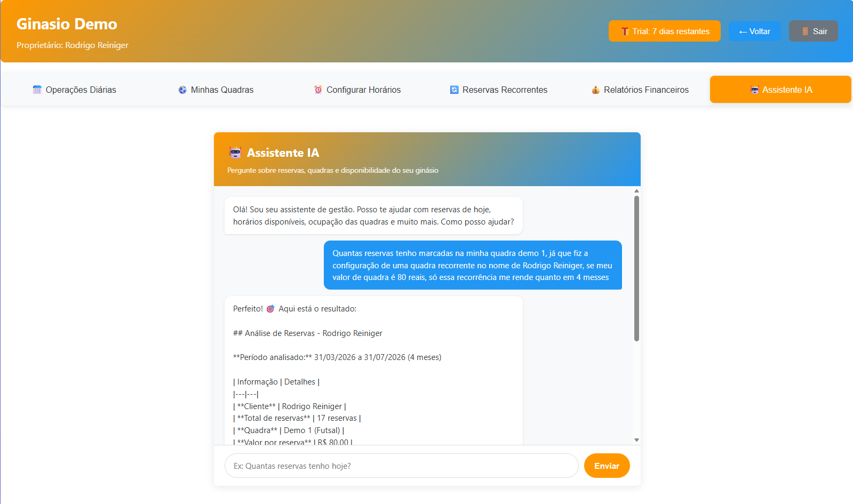Open Relatórios Financeiros tab

(x=640, y=90)
